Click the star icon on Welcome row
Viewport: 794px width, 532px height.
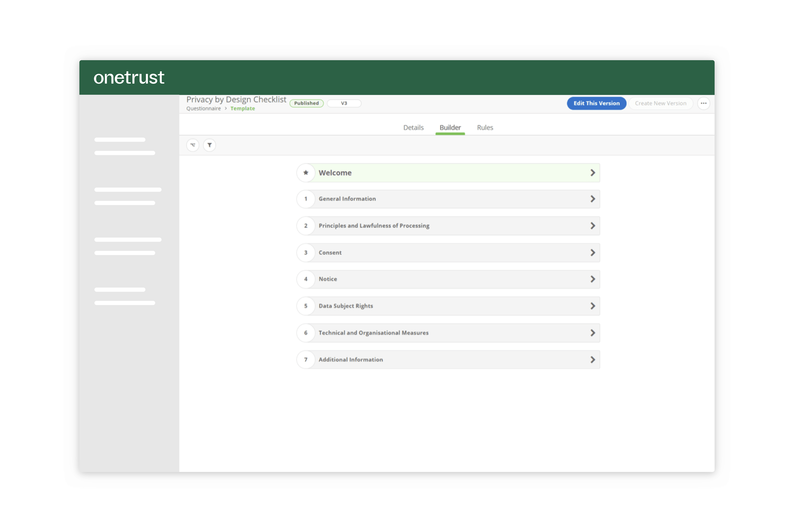point(306,173)
